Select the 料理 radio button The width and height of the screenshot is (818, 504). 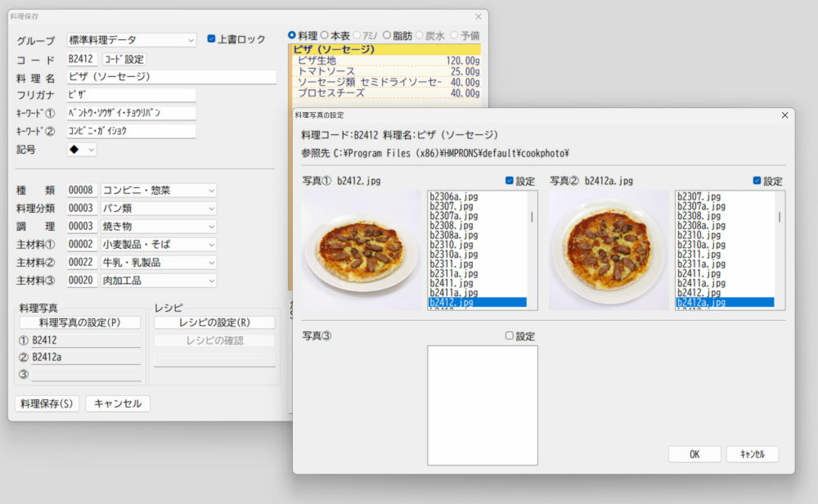(292, 35)
